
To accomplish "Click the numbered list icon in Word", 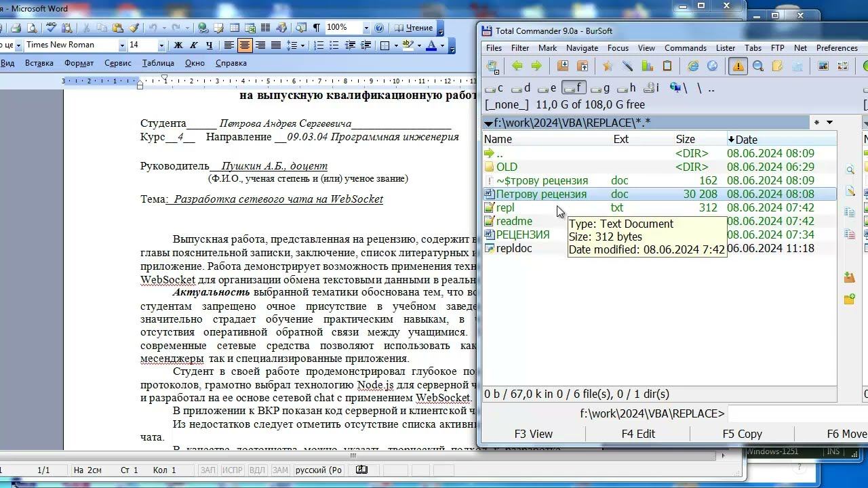I will pos(319,45).
